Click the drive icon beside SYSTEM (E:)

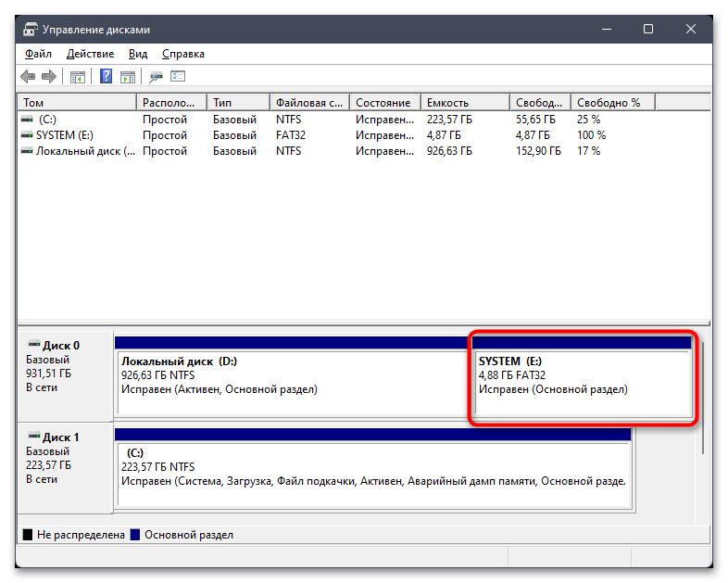(x=28, y=135)
